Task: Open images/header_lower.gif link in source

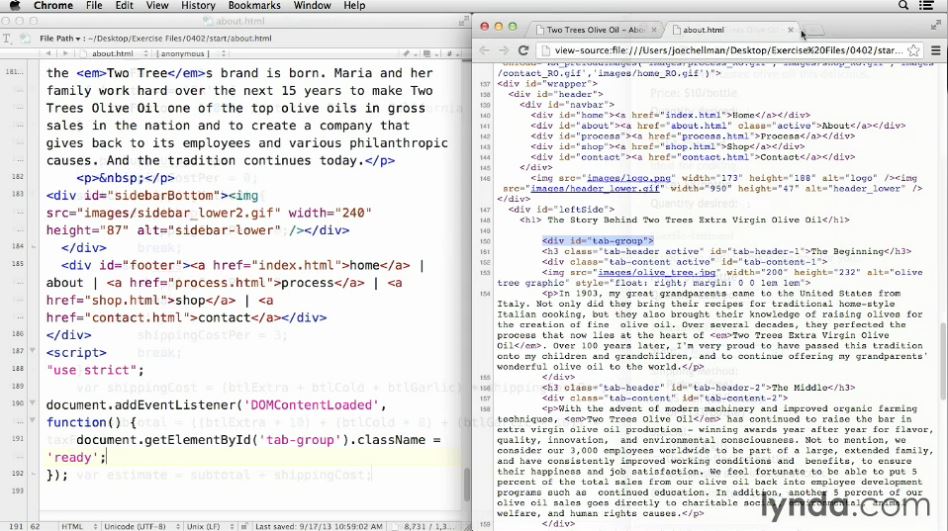Action: pyautogui.click(x=595, y=189)
